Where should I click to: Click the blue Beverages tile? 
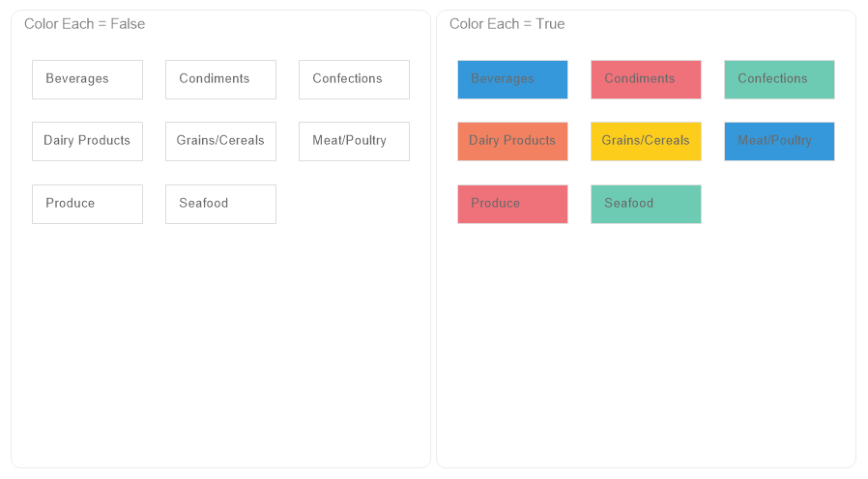512,79
